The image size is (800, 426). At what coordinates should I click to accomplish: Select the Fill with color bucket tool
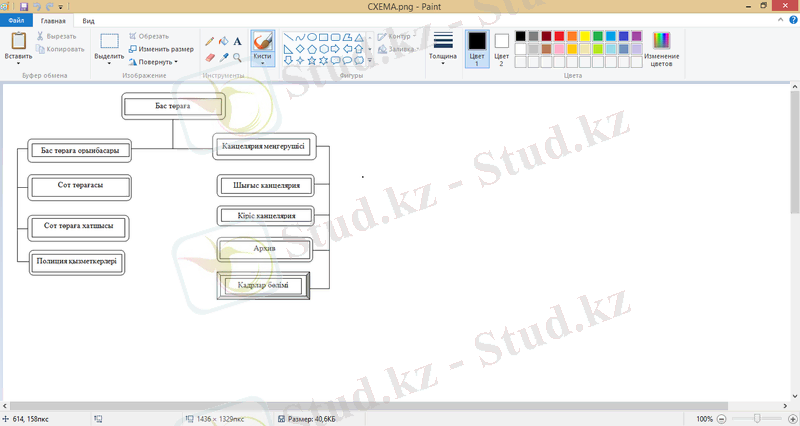pos(223,41)
